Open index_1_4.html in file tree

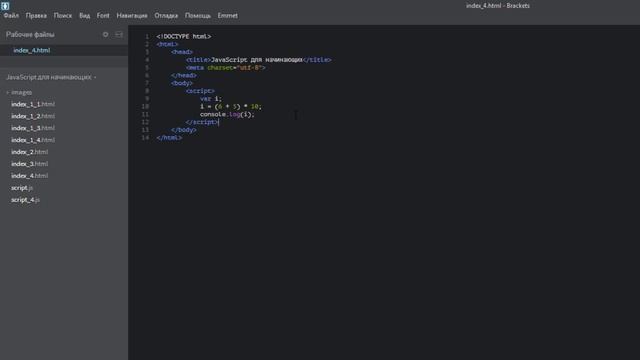point(33,140)
